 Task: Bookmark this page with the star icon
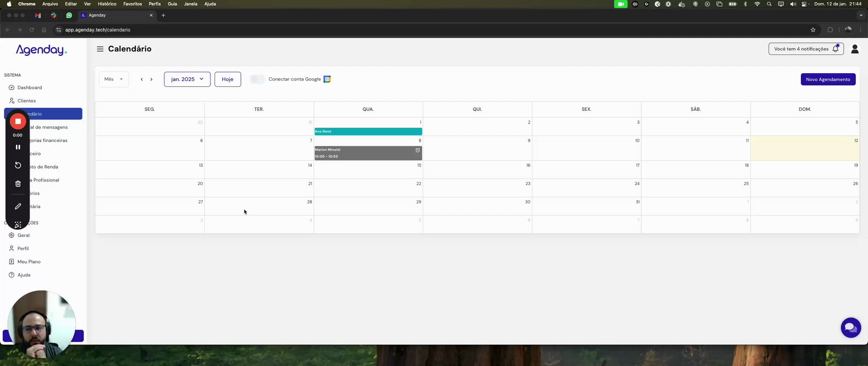(813, 30)
